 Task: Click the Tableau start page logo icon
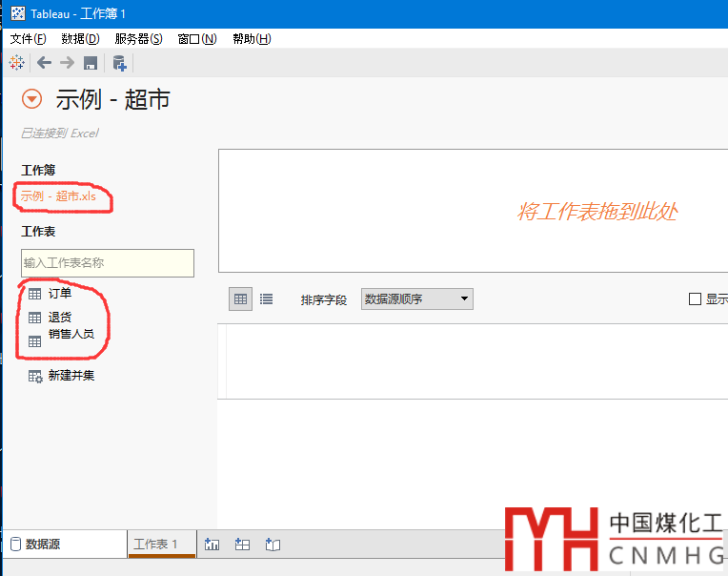[17, 62]
